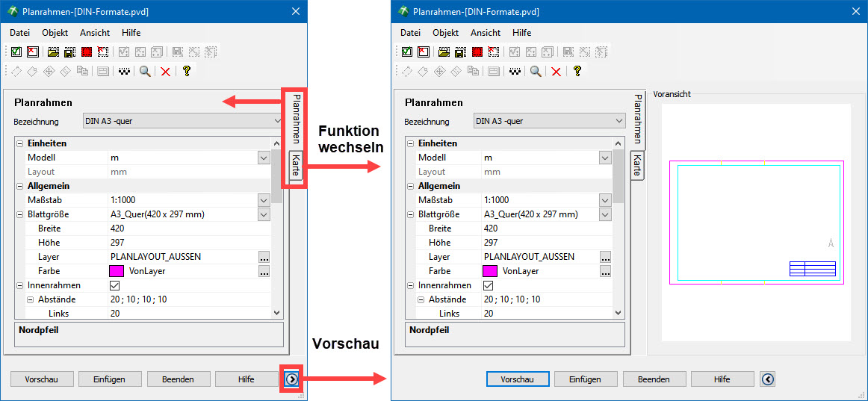Viewport: 868px width, 401px height.
Task: Toggle the Innenrahmen checkbox in left window
Action: [115, 285]
